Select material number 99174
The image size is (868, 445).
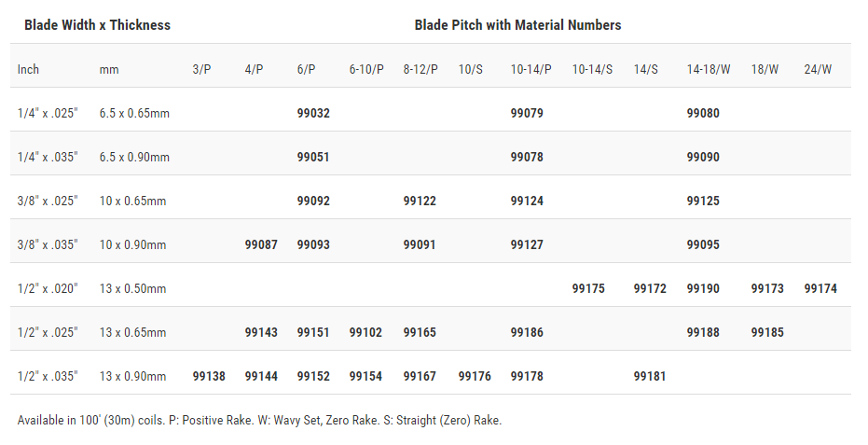tap(820, 288)
